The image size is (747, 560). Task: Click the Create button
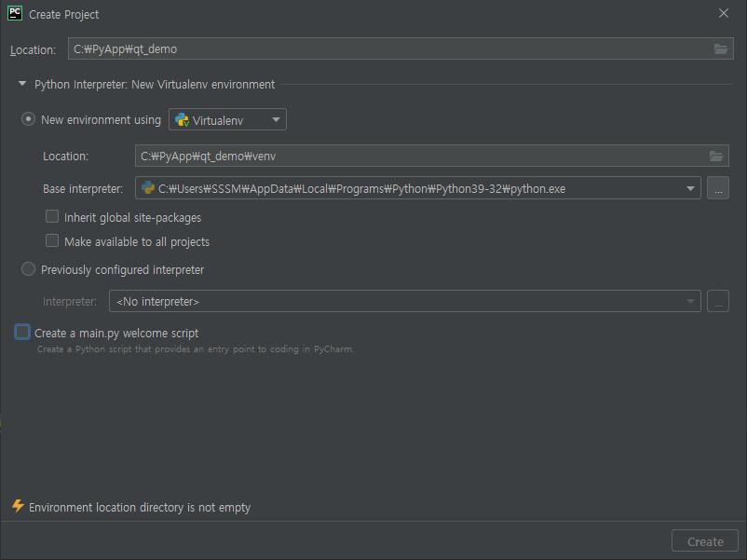point(705,541)
